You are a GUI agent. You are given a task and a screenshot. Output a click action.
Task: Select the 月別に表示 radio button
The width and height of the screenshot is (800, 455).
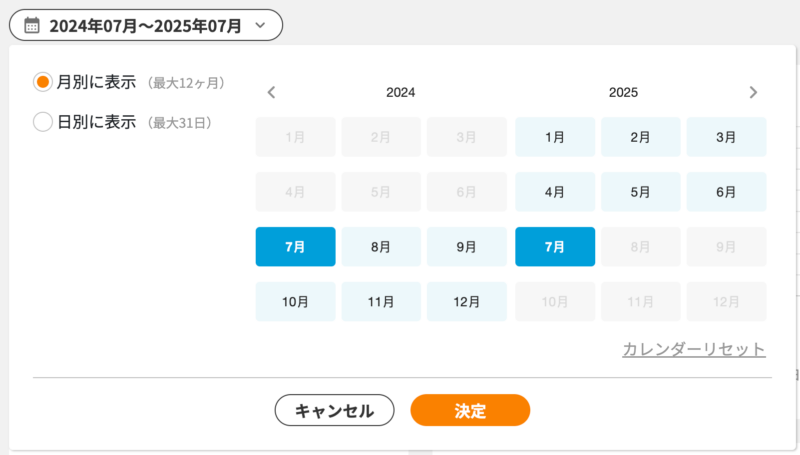43,82
